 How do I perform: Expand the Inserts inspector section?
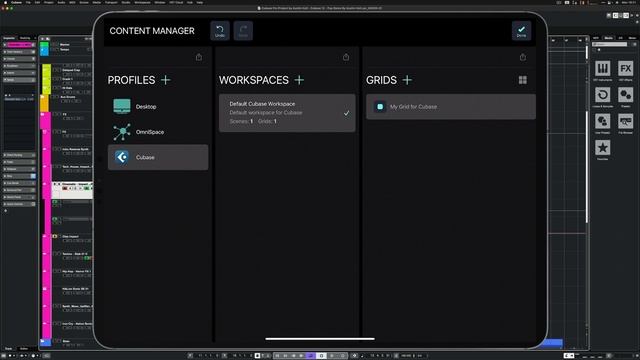[19, 73]
